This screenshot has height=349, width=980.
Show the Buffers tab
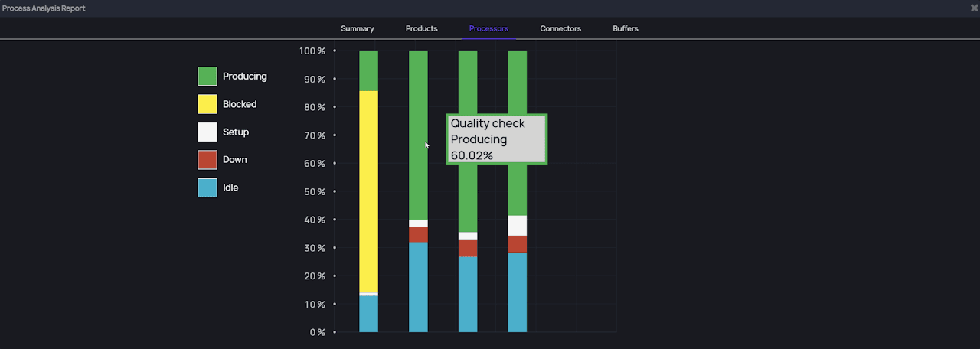point(625,29)
